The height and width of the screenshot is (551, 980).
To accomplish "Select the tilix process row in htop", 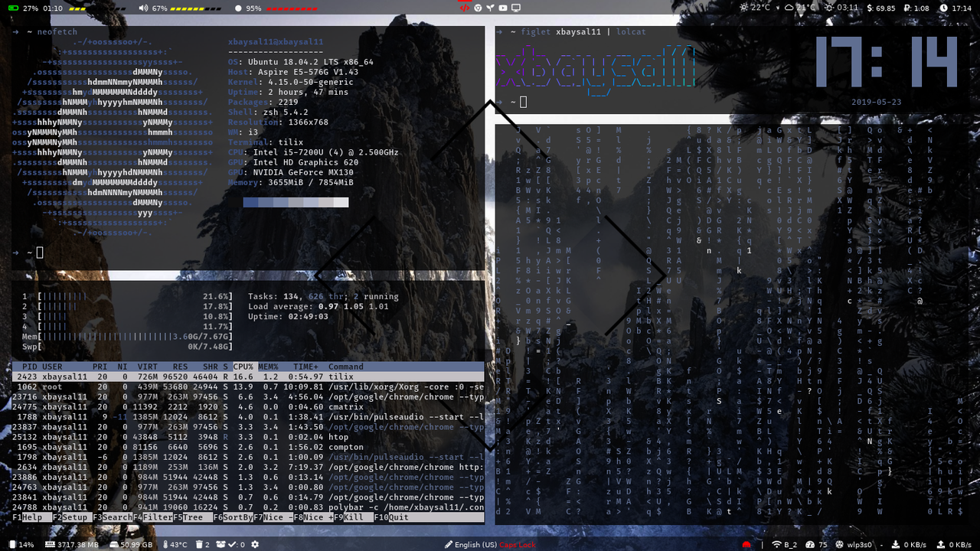I will (249, 377).
